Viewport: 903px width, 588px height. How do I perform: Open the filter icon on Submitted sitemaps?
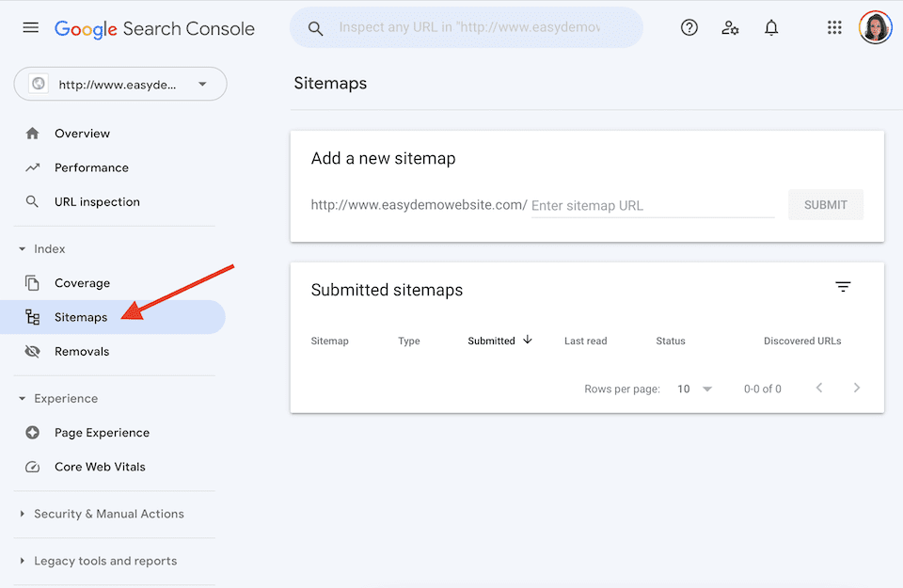pos(843,286)
